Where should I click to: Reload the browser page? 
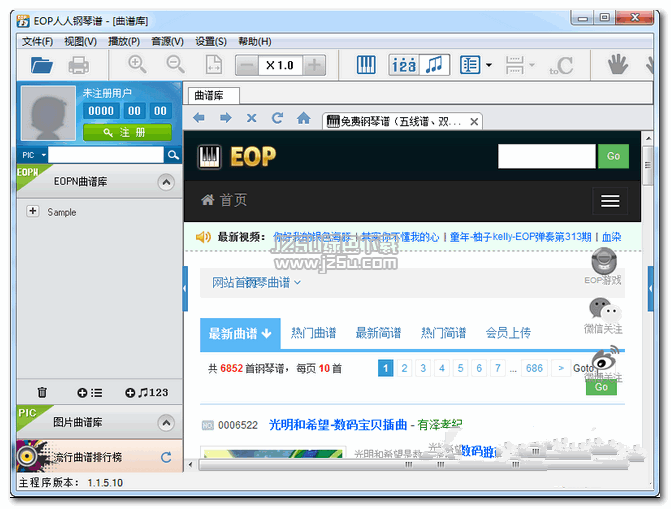click(277, 118)
